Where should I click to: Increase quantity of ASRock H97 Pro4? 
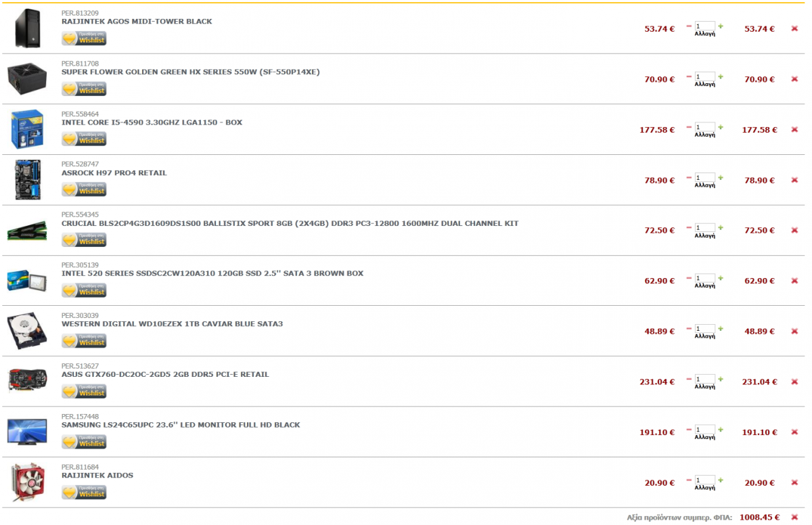click(x=721, y=178)
